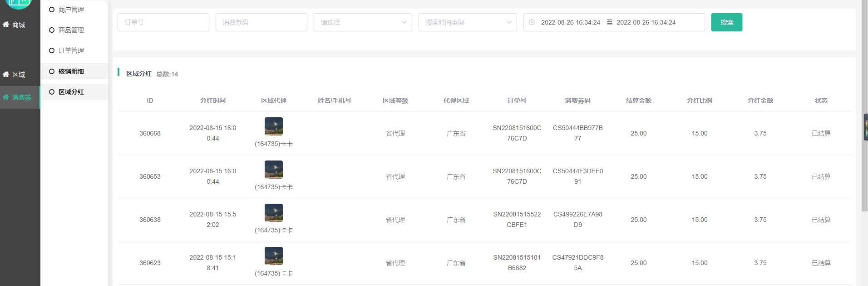Click the circle icon next to 区域分红

pos(52,92)
